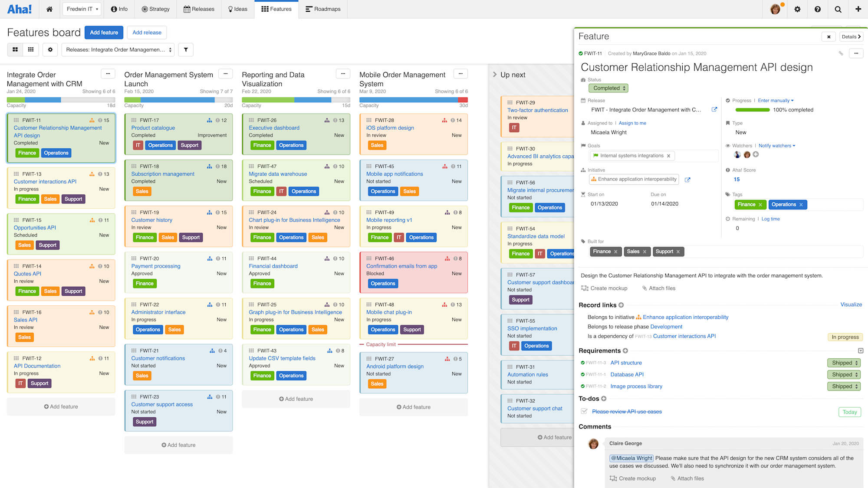This screenshot has width=868, height=488.
Task: Toggle the Completed status dropdown on FWIT-11
Action: (608, 88)
